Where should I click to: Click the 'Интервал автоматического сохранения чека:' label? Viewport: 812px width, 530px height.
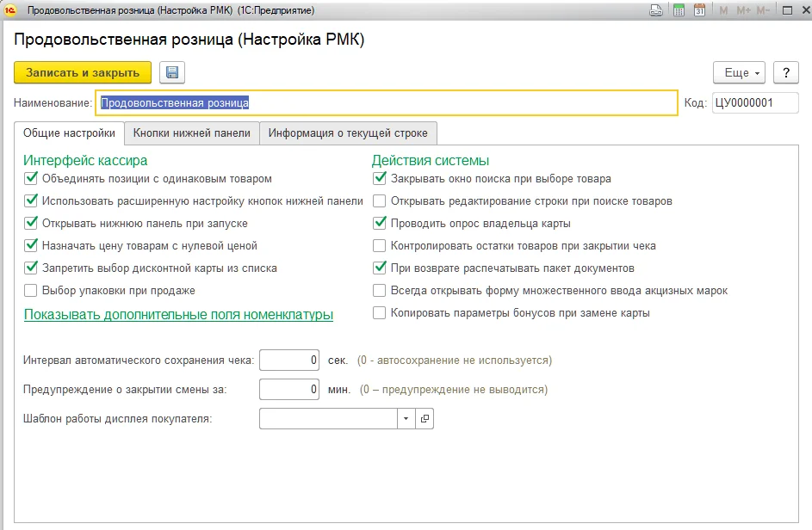click(139, 361)
